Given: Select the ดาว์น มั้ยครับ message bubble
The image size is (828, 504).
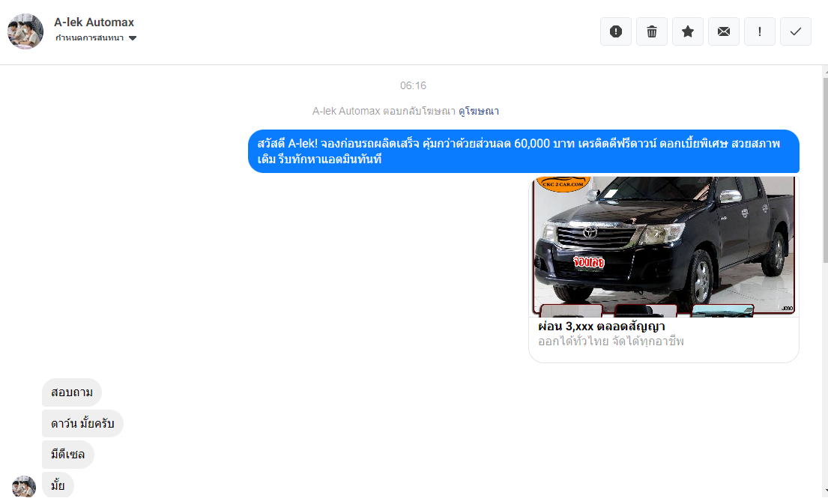Looking at the screenshot, I should [82, 423].
